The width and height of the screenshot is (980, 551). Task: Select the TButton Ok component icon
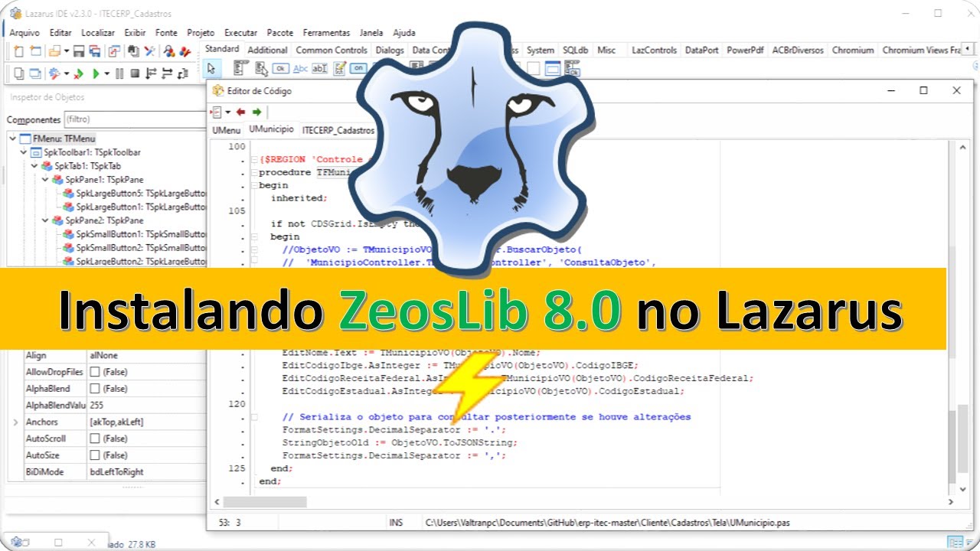point(281,68)
